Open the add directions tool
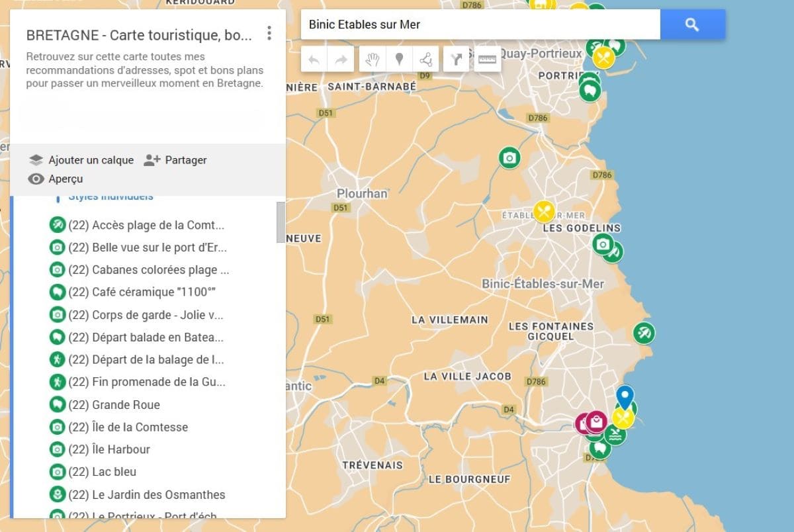Viewport: 794px width, 532px height. (456, 60)
